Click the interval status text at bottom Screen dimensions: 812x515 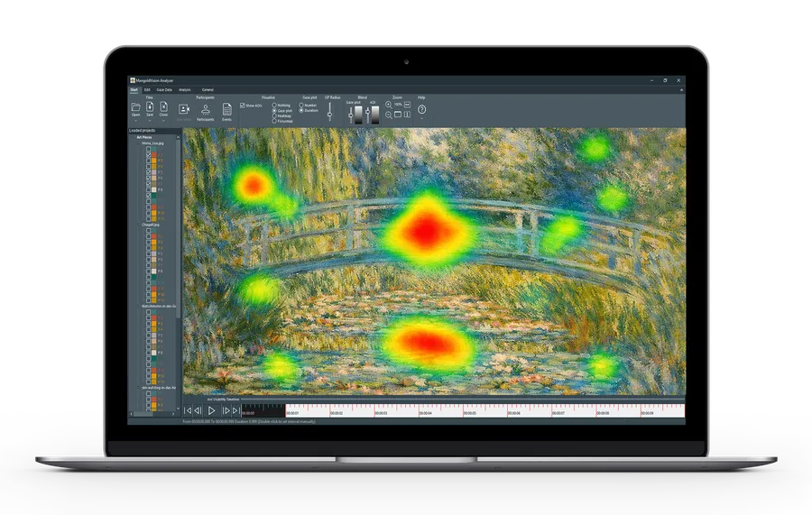249,422
